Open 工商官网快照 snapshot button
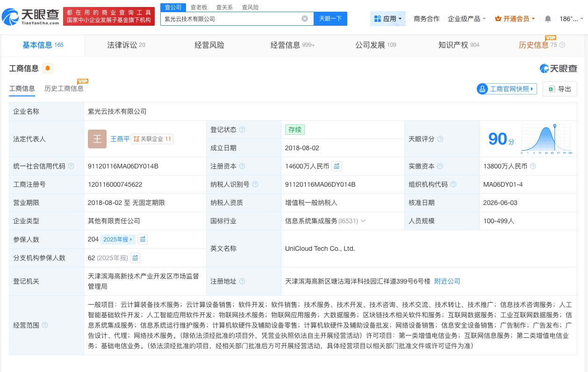This screenshot has height=372, width=588. click(507, 89)
